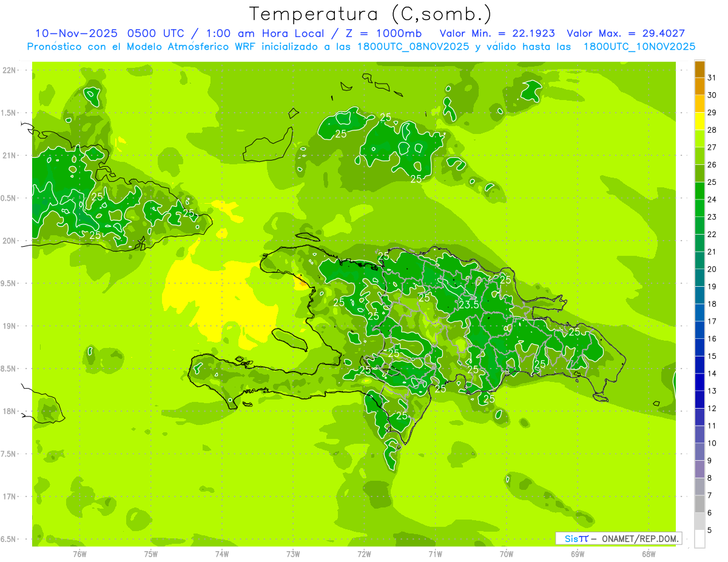Click green swatch between 24 and 25
The image size is (728, 562).
(699, 191)
